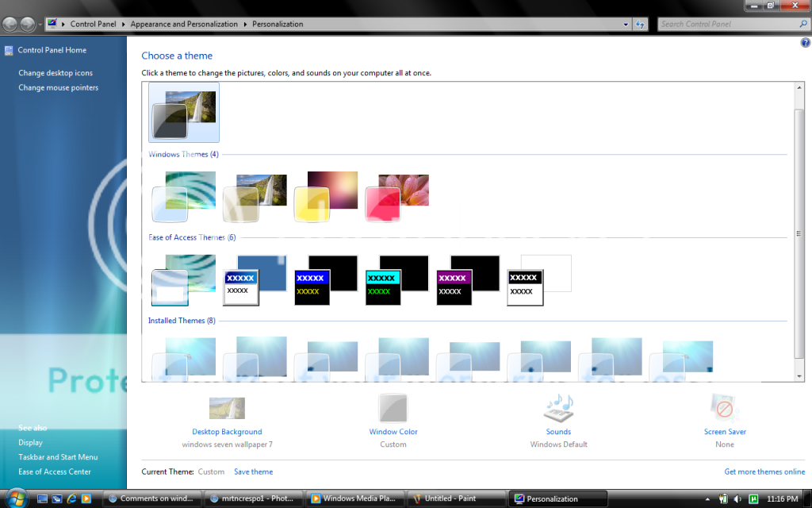The width and height of the screenshot is (812, 508).
Task: Click the volume icon in system tray
Action: point(737,499)
